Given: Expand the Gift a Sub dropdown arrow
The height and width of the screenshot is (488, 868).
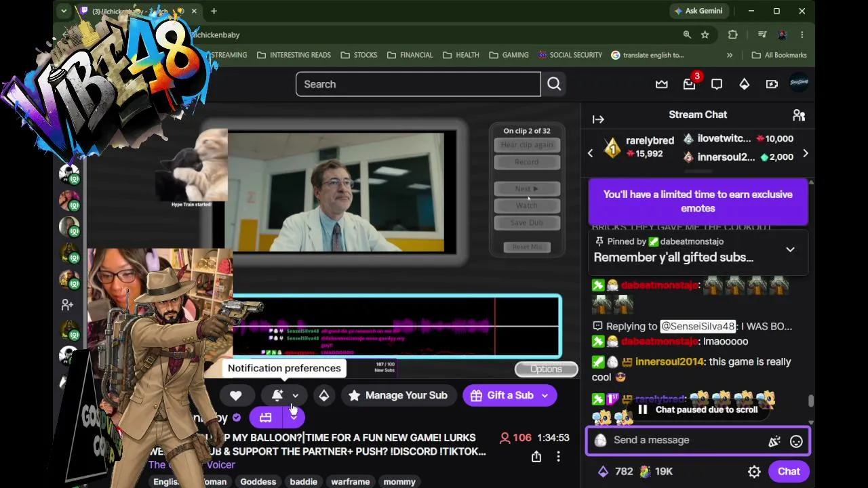Looking at the screenshot, I should pyautogui.click(x=545, y=396).
